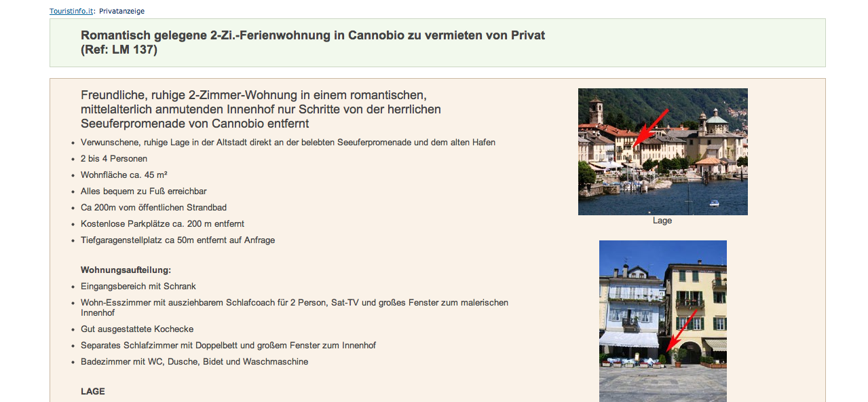
Task: Click the 'Gut ausgestattete Kochecke' list item
Action: coord(137,329)
